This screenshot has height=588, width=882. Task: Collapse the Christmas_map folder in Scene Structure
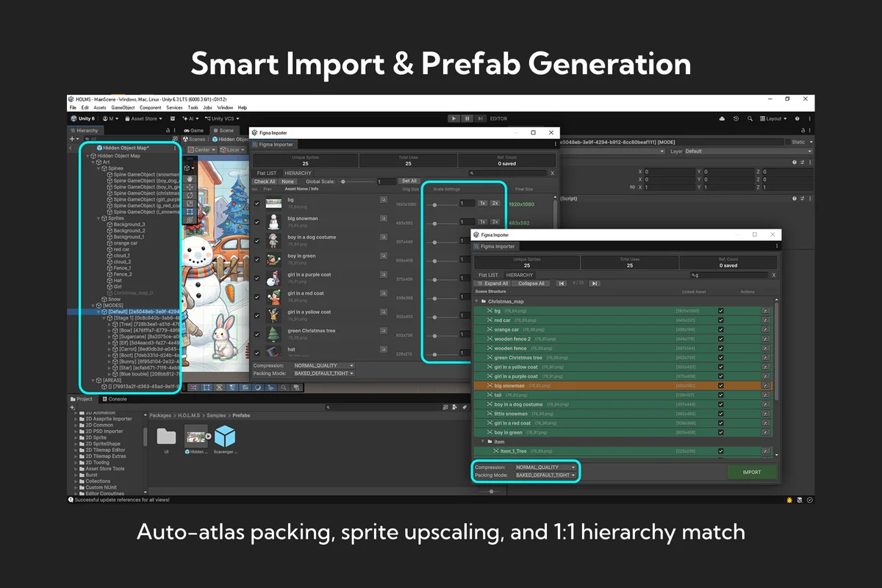tap(476, 301)
